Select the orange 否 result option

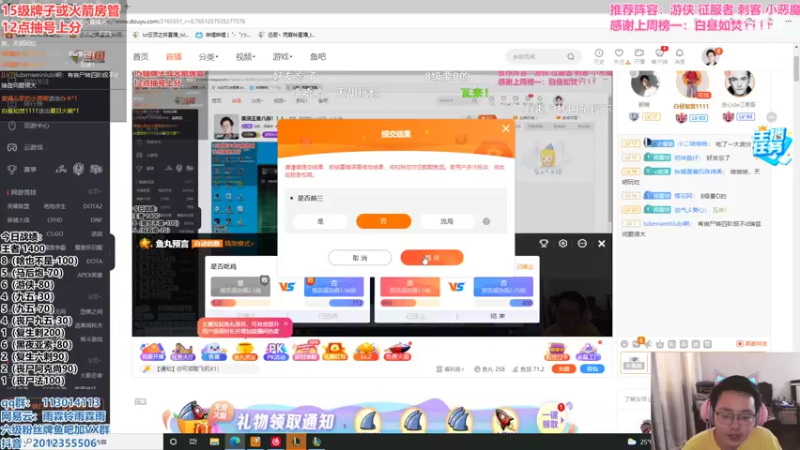(x=383, y=221)
